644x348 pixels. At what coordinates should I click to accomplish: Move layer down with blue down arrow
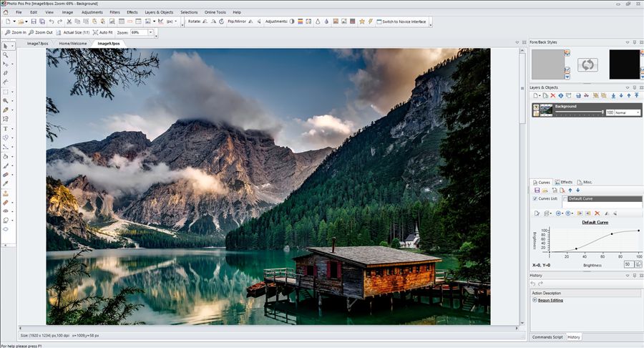click(x=621, y=95)
